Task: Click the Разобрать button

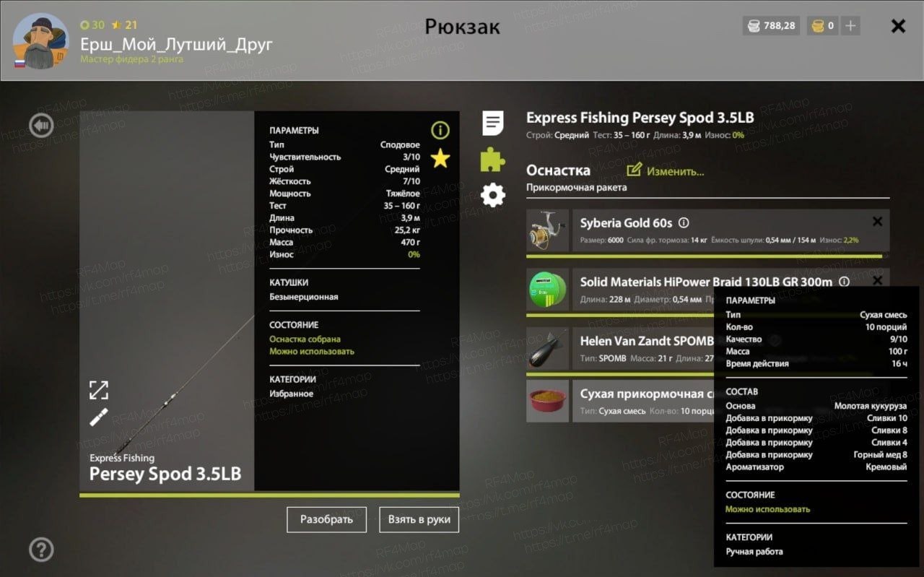Action: tap(326, 519)
